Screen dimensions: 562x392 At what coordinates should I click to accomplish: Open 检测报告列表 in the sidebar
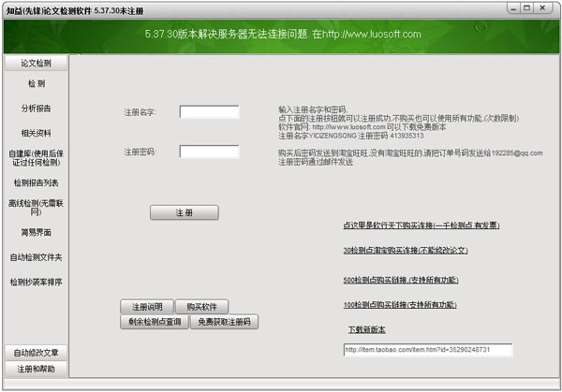coord(36,182)
